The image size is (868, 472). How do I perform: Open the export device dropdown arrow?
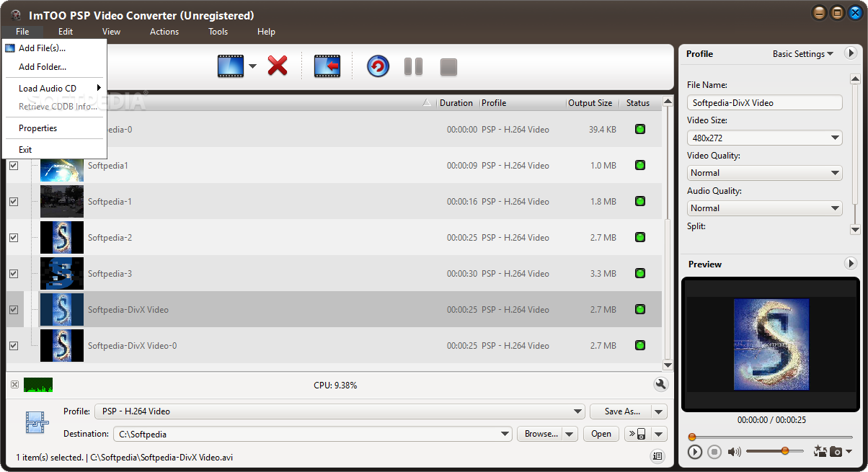coord(659,434)
